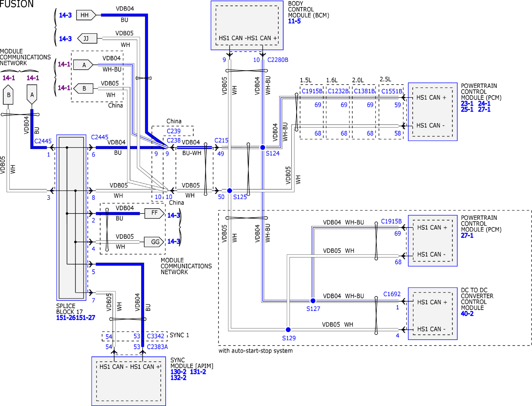Open page reference 131-2 for SYNC module
The width and height of the screenshot is (532, 406).
[x=198, y=372]
